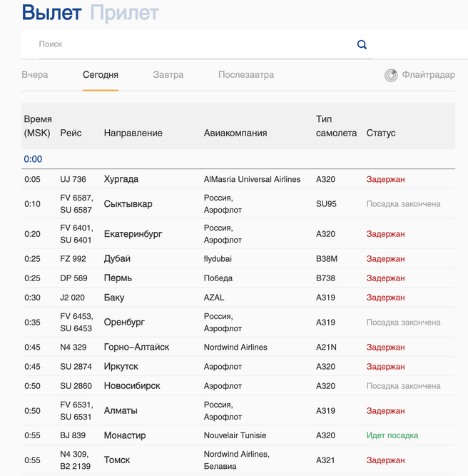This screenshot has height=476, width=468.
Task: Select the Вчера day tab
Action: 35,75
